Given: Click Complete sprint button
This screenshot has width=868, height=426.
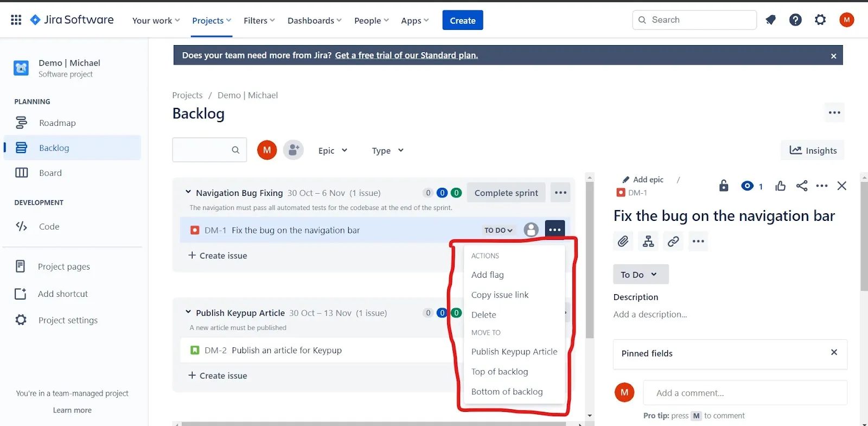Looking at the screenshot, I should coord(506,193).
